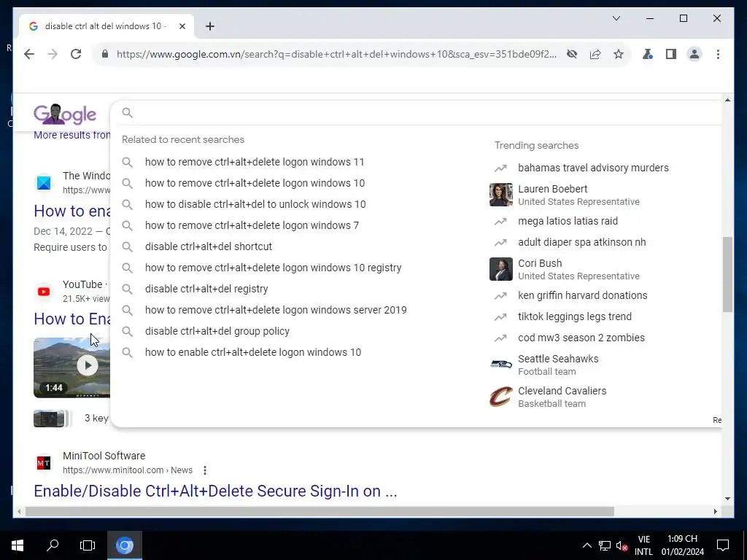Expand the tab search chevron
747x560 pixels.
(x=616, y=18)
